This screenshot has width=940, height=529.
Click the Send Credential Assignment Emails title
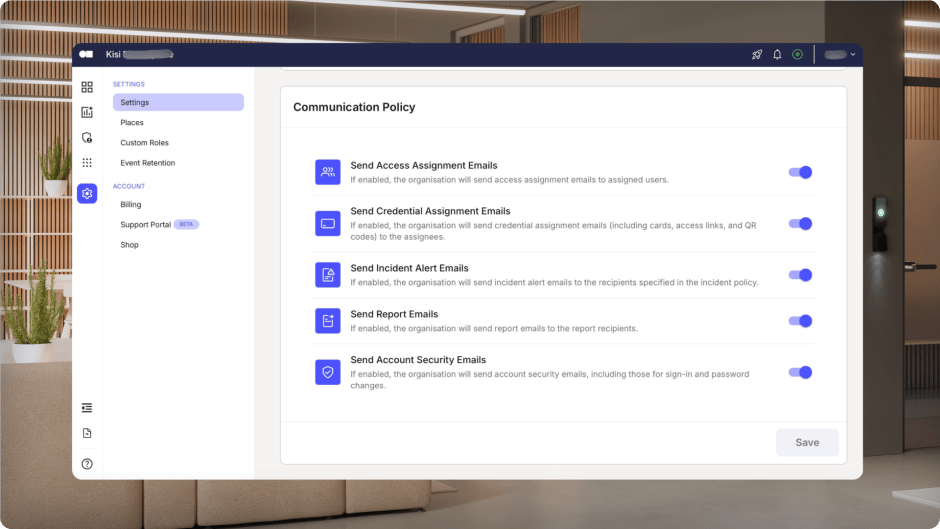pos(430,211)
